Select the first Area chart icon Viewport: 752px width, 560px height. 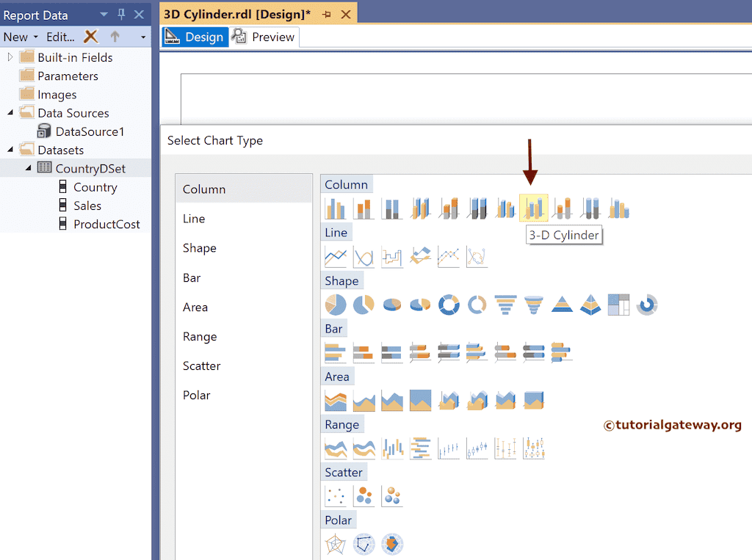point(335,400)
